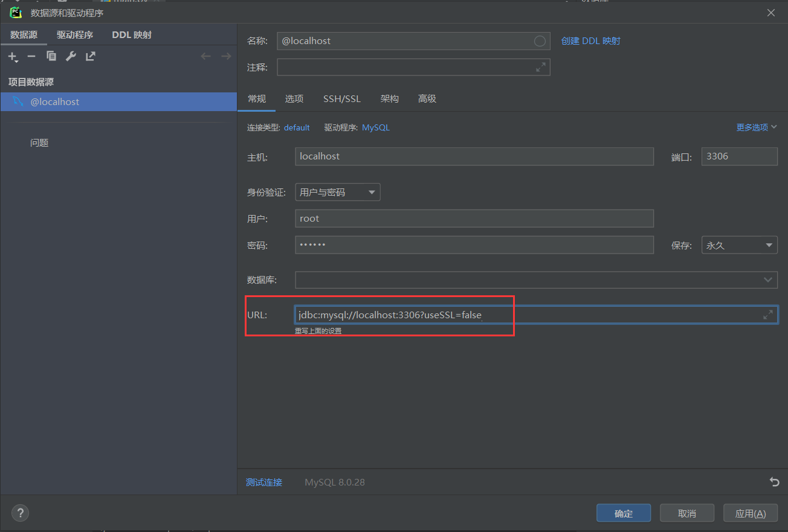Open driver settings via wrench icon

pyautogui.click(x=71, y=56)
